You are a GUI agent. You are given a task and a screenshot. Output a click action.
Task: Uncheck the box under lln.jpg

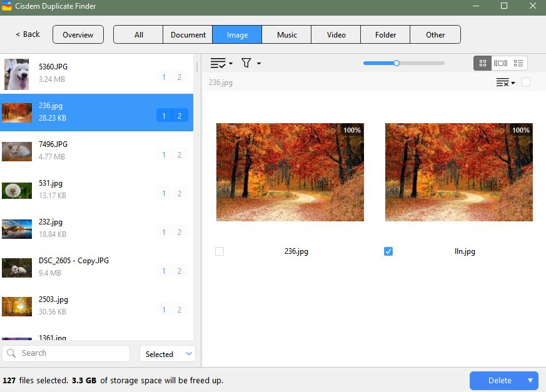coord(388,251)
